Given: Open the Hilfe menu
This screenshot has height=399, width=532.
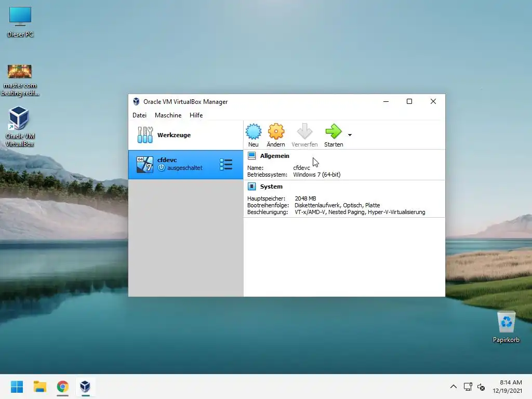Looking at the screenshot, I should (196, 115).
